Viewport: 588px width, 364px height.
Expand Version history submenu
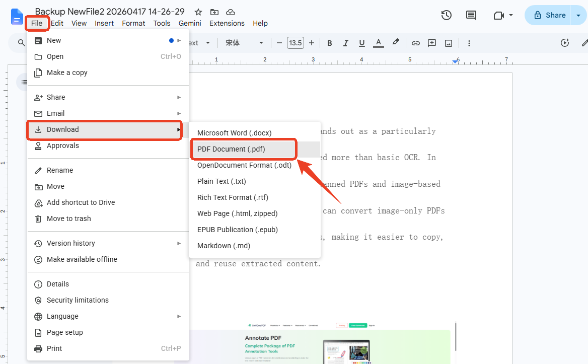(108, 244)
